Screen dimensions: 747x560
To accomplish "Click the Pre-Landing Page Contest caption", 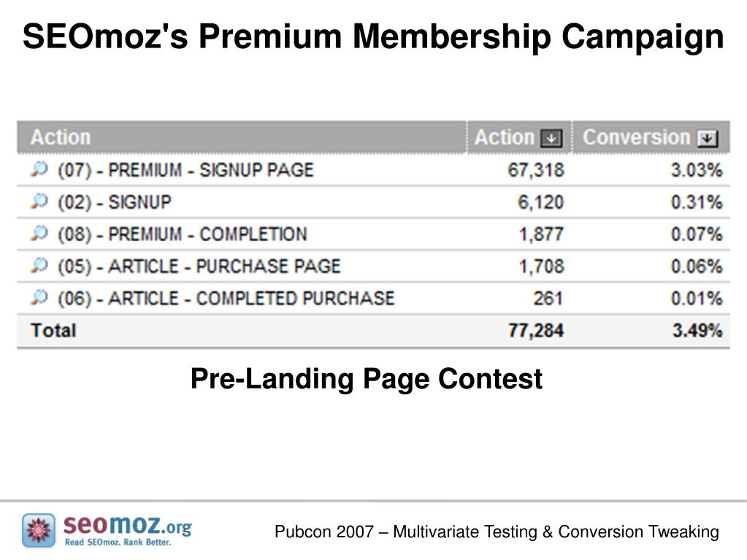I will (367, 379).
